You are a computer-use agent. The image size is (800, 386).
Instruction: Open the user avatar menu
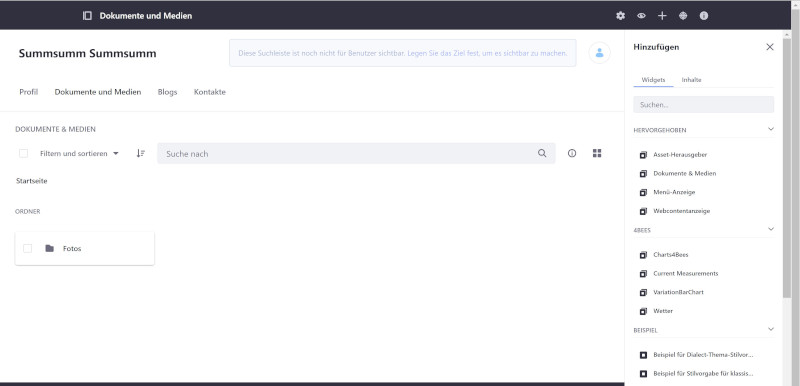[599, 53]
